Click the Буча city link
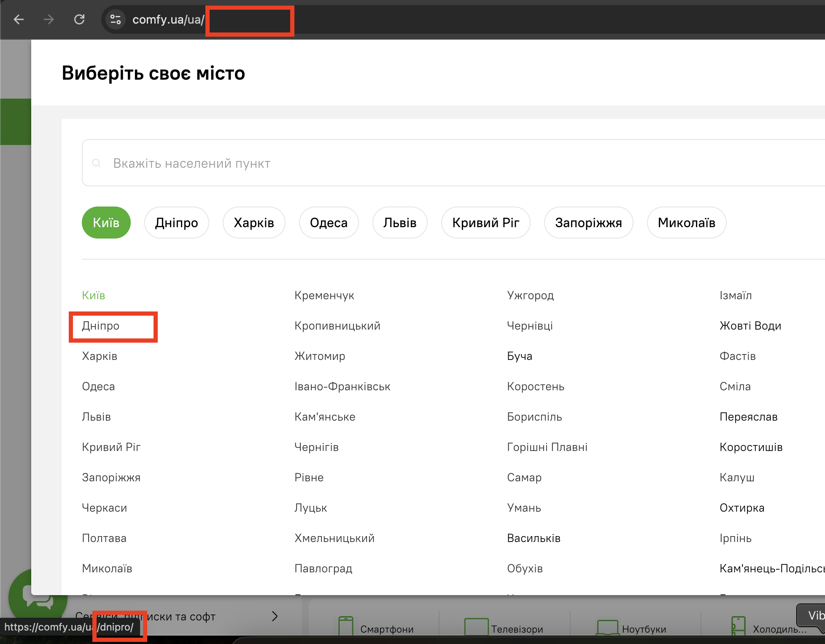The height and width of the screenshot is (644, 825). (x=520, y=356)
